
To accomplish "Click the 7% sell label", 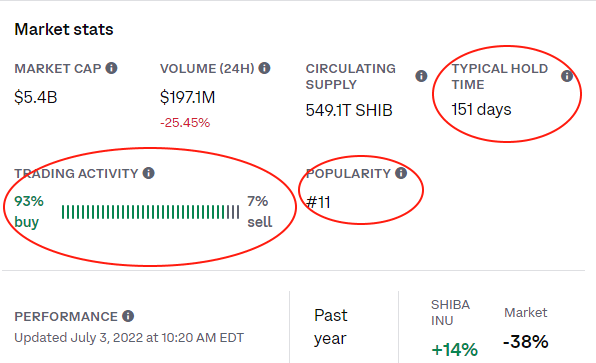I will tap(260, 211).
